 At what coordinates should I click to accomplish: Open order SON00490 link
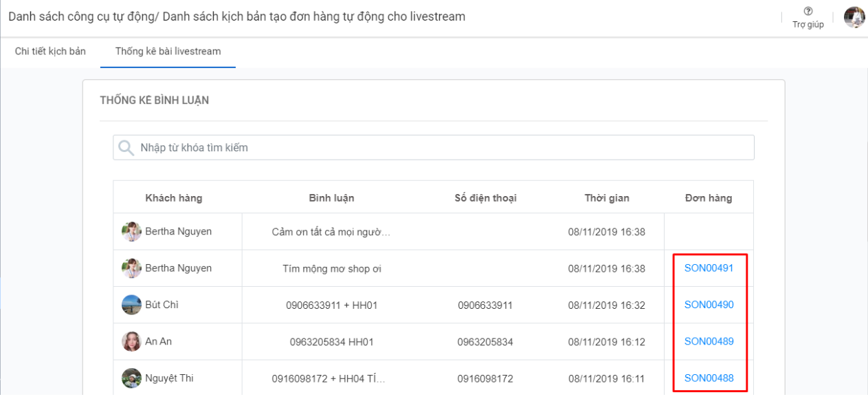[x=709, y=305]
